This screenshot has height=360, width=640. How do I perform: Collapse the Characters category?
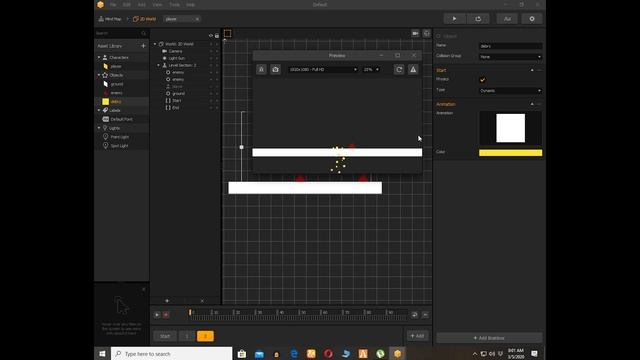point(99,58)
